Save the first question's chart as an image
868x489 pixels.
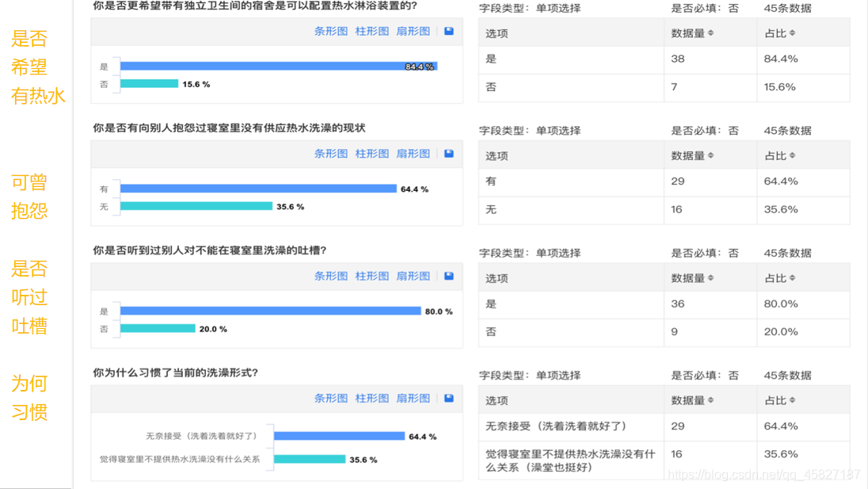coord(448,31)
